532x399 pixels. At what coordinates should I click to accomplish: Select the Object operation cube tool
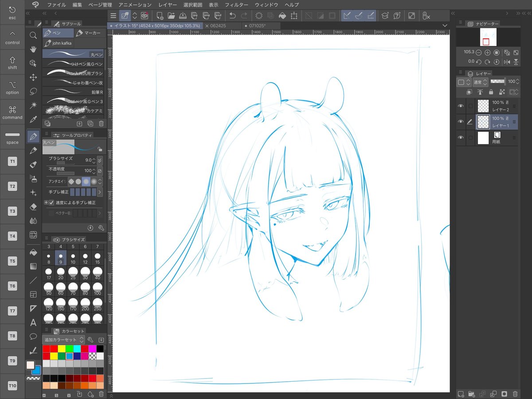[x=33, y=63]
